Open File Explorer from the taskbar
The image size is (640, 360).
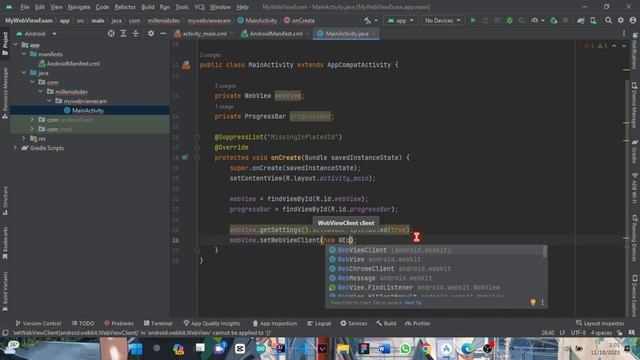coord(343,349)
